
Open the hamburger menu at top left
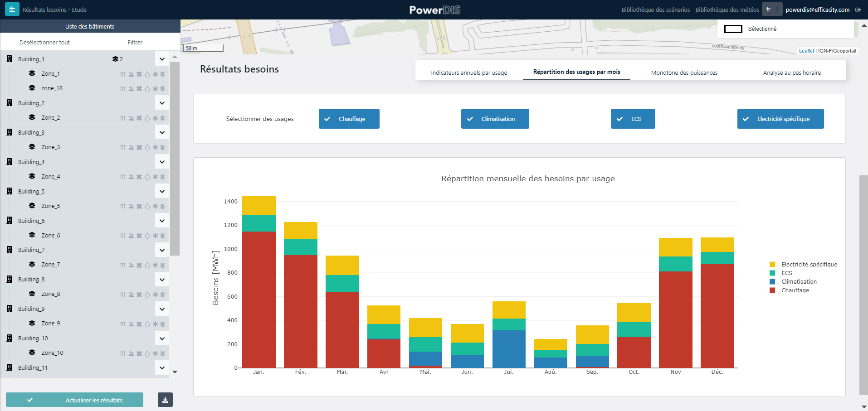coord(12,10)
